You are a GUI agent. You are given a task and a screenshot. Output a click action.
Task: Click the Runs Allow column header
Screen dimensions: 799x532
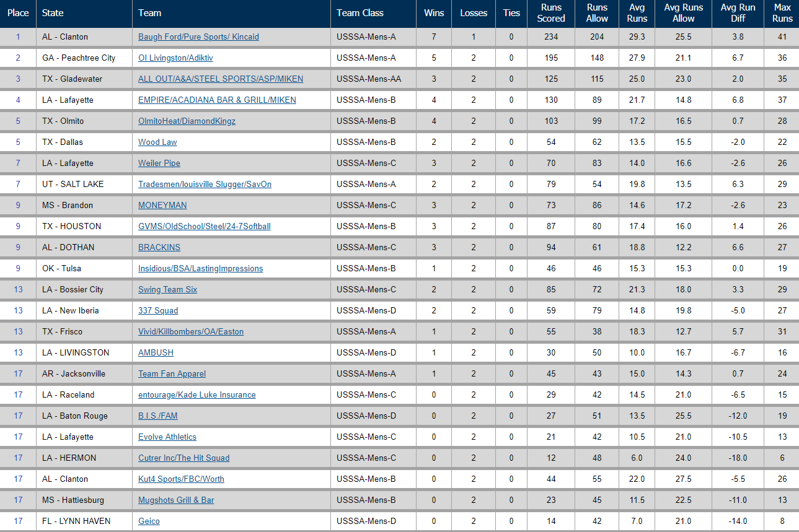[597, 13]
